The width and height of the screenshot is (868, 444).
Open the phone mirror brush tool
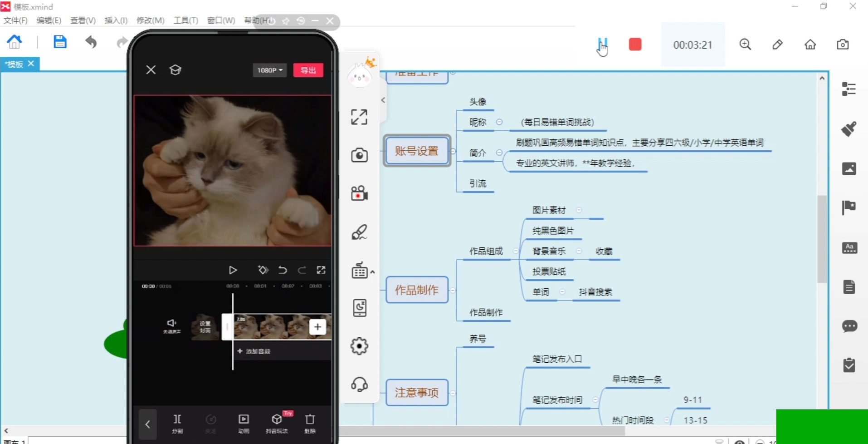[359, 232]
